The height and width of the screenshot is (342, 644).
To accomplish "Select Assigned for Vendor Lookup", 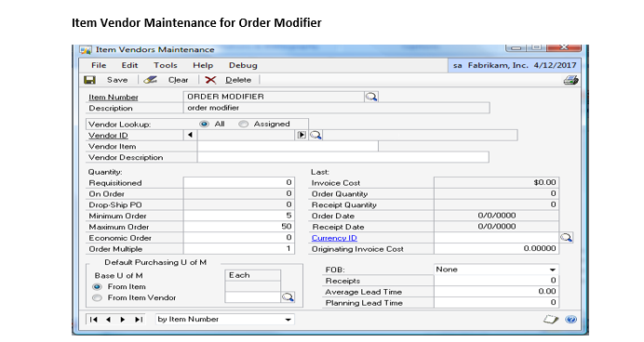I will pos(244,124).
